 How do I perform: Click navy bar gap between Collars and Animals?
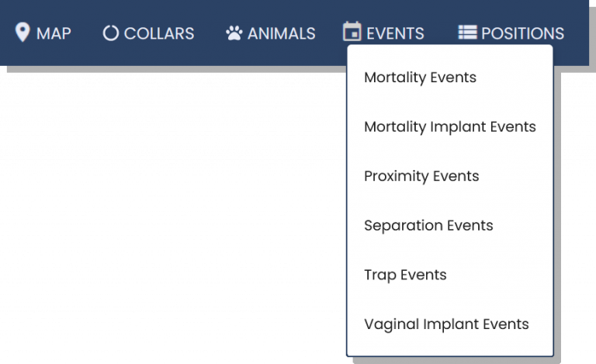click(x=210, y=33)
